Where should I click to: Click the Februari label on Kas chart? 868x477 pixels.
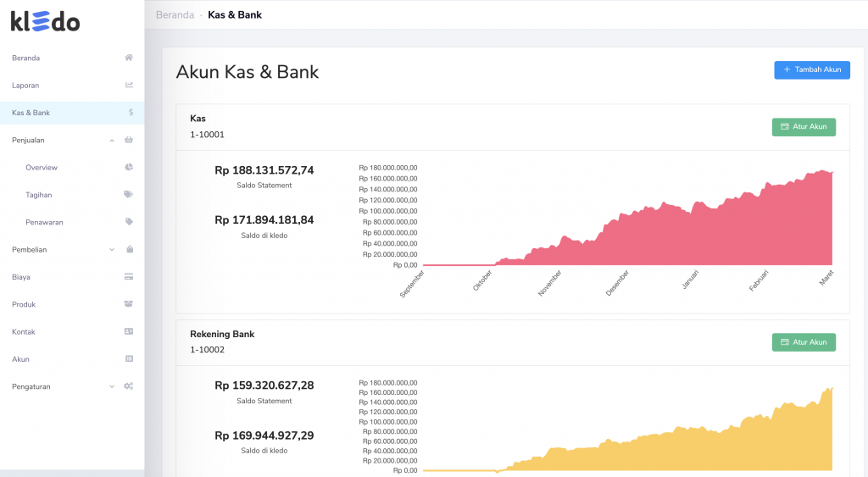(x=759, y=280)
